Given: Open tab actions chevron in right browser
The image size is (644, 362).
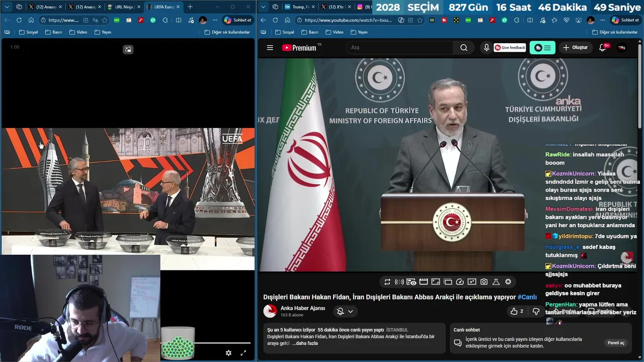Looking at the screenshot, I should (263, 7).
